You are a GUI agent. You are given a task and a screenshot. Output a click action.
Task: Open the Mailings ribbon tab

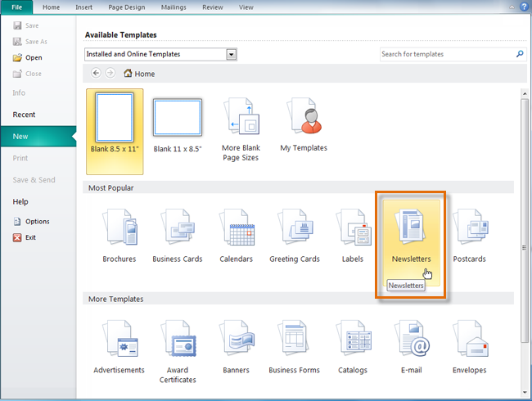[174, 7]
